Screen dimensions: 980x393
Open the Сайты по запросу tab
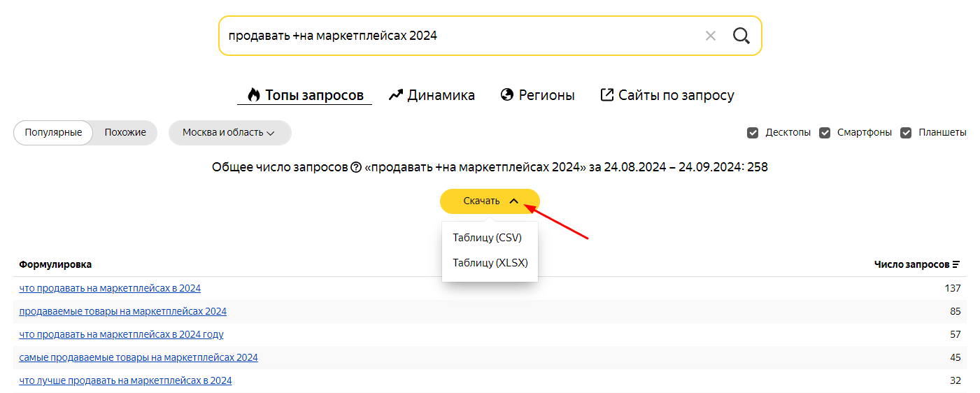point(667,95)
